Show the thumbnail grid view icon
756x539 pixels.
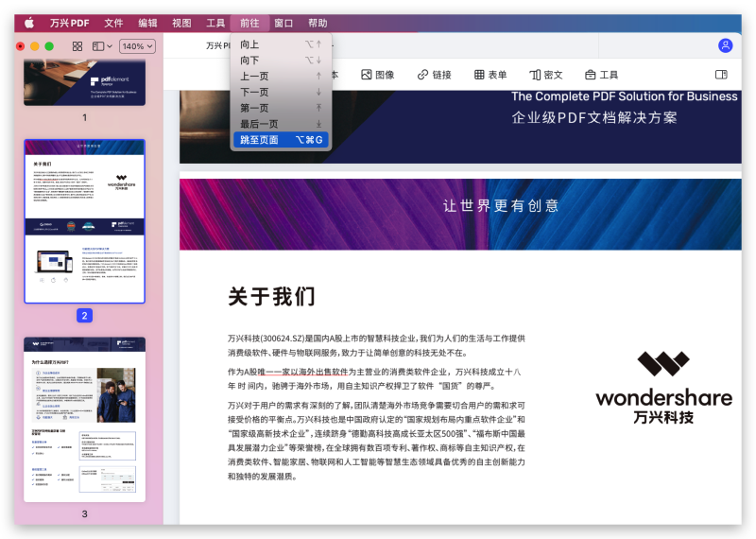(x=77, y=46)
